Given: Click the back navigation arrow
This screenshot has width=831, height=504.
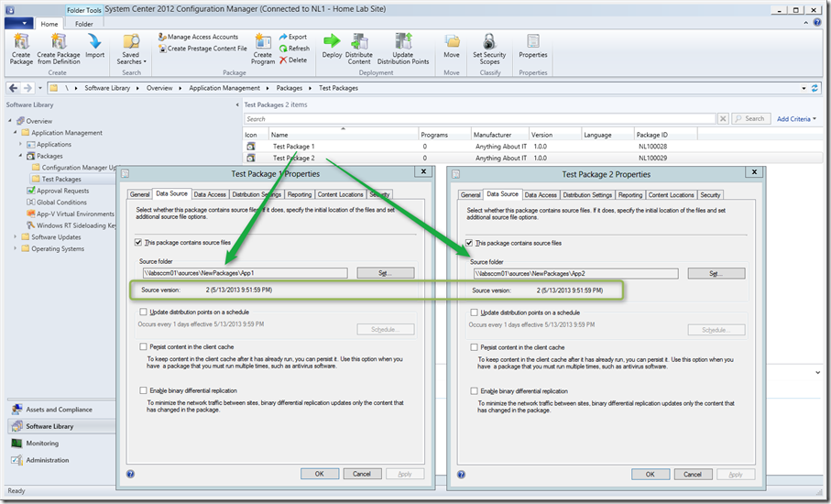Looking at the screenshot, I should tap(13, 88).
